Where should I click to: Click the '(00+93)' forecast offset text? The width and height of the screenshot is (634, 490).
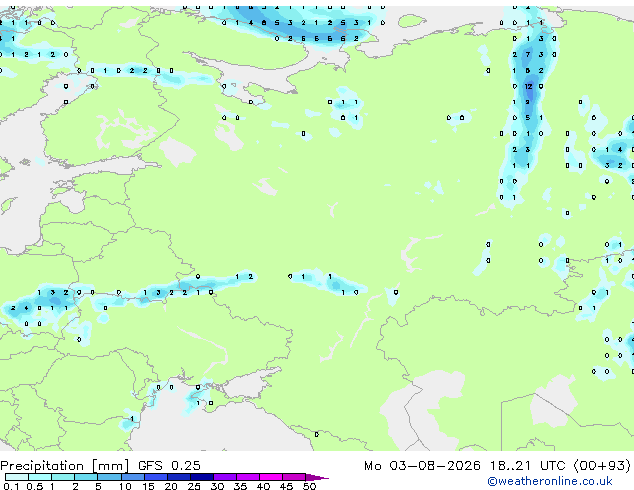pos(602,466)
